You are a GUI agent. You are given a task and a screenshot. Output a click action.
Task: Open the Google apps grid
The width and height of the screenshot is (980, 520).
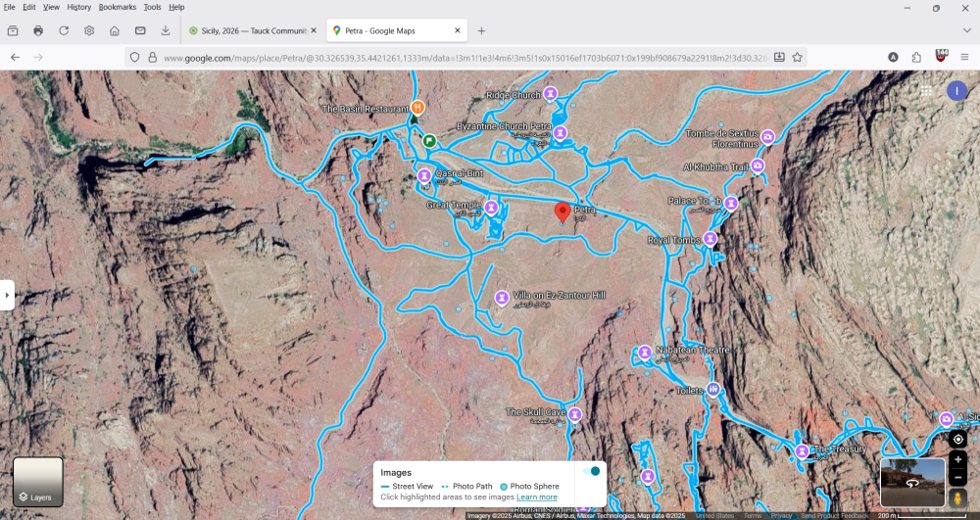tap(926, 91)
